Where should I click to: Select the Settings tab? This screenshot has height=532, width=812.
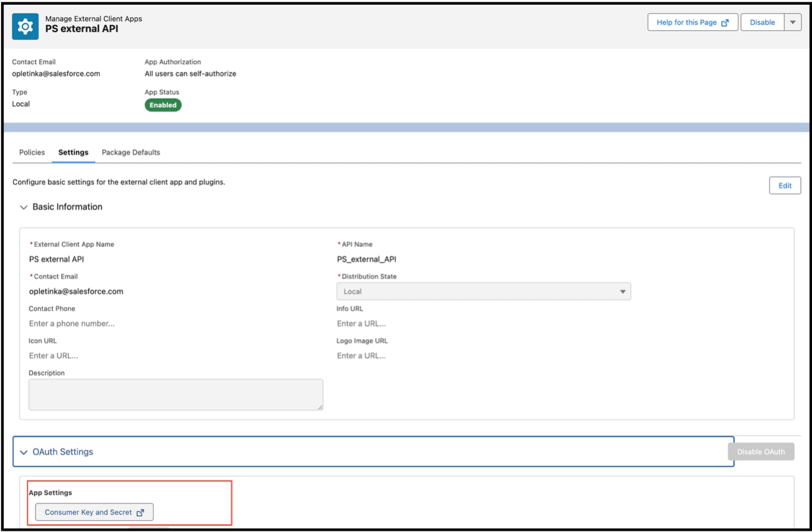tap(74, 152)
